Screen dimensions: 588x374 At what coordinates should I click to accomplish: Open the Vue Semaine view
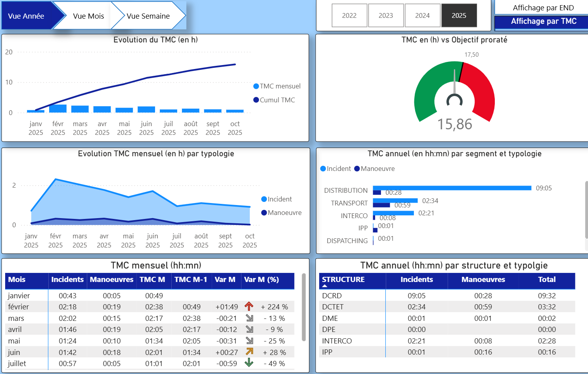click(149, 15)
